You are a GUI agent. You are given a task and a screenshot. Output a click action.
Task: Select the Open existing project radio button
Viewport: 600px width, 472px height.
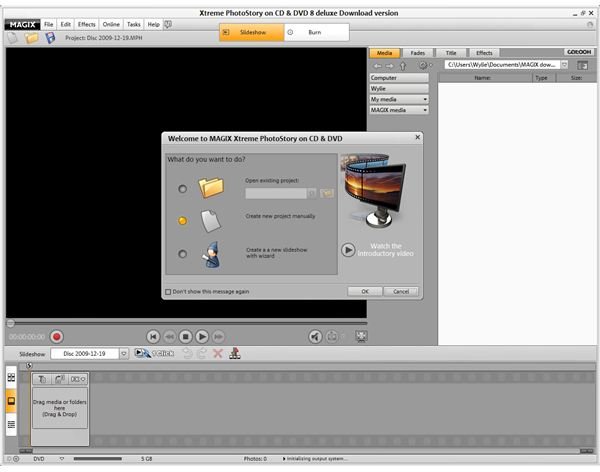point(183,189)
